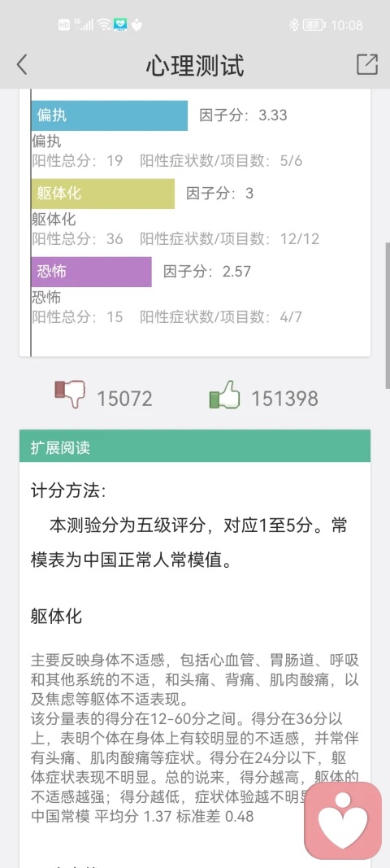
Task: Open the floating pink heart widget
Action: (343, 820)
